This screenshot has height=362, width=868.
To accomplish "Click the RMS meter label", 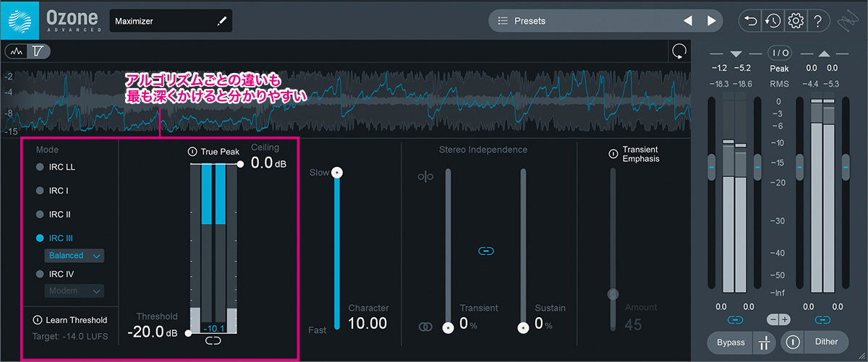I will click(779, 85).
